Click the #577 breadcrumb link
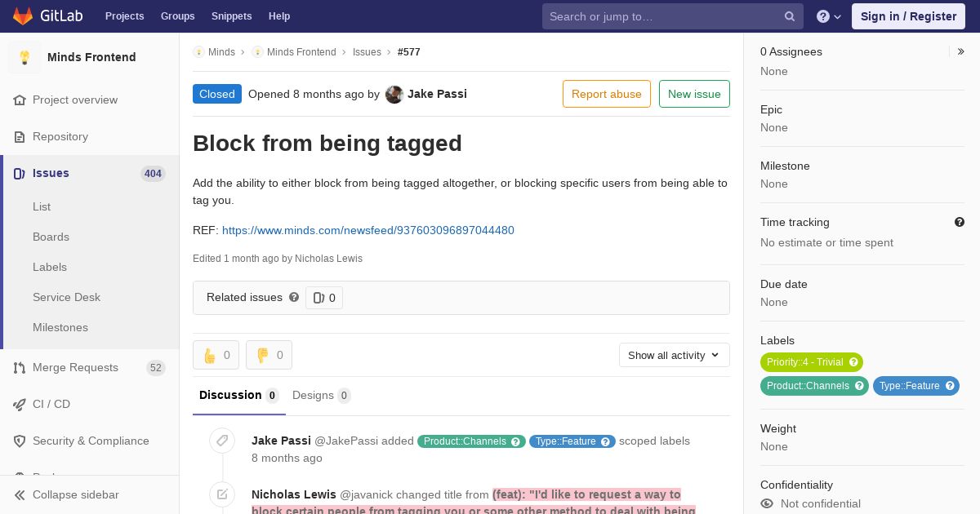980x514 pixels. tap(409, 52)
